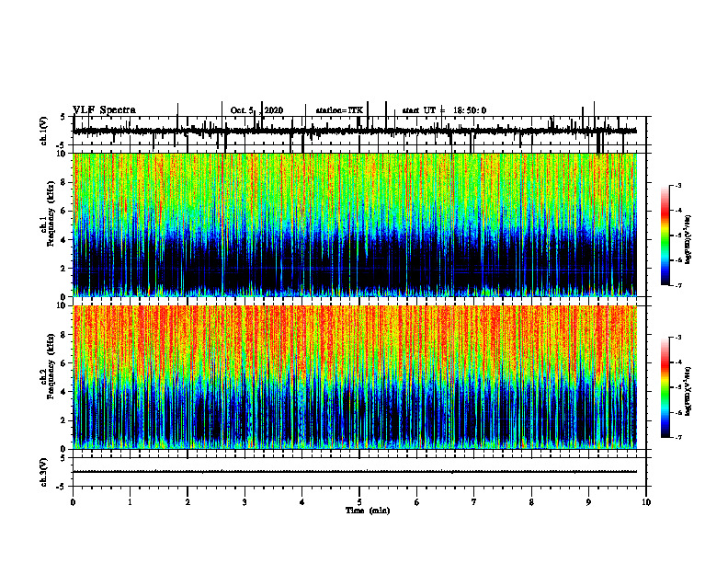Image resolution: width=728 pixels, height=563 pixels.
Task: Click the ch.2 spectrogram color scale bar
Action: pyautogui.click(x=665, y=387)
